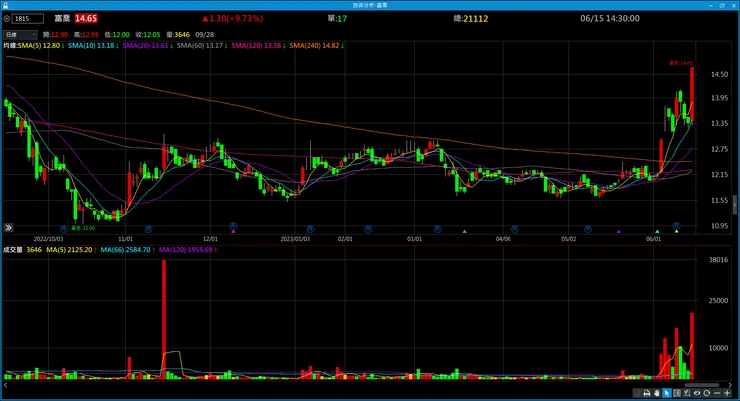Click the dimmed first icon in bottom toolbar
Image resolution: width=740 pixels, height=401 pixels.
637,393
